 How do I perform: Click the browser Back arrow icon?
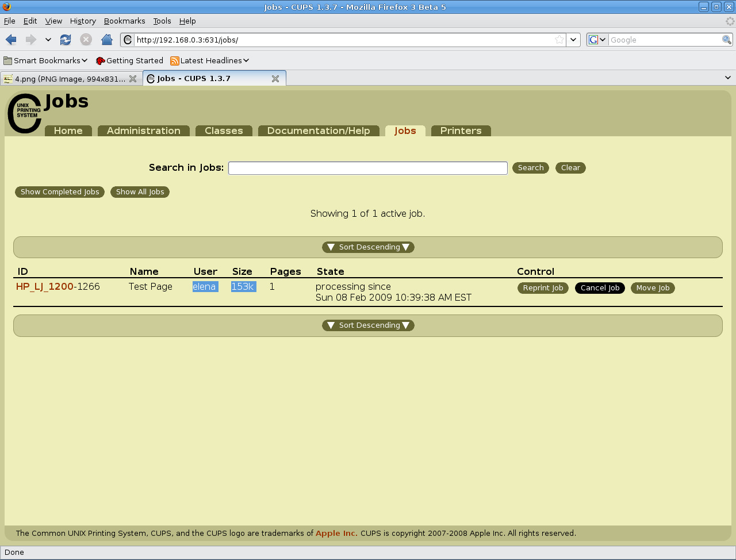coord(11,40)
